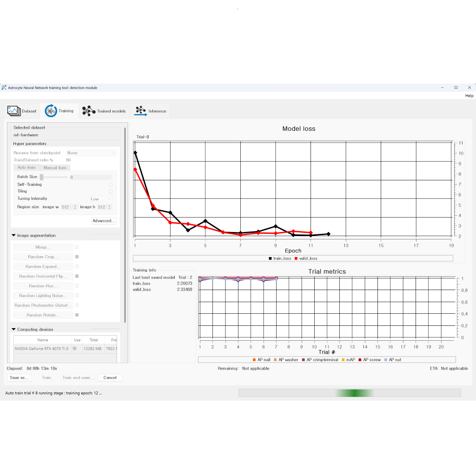The width and height of the screenshot is (476, 476).
Task: Open the Resume from checkpoint dropdown
Action: (x=91, y=153)
